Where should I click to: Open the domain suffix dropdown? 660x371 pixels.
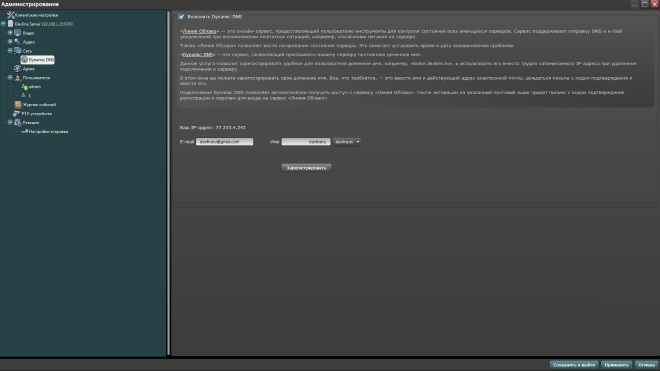click(x=347, y=142)
